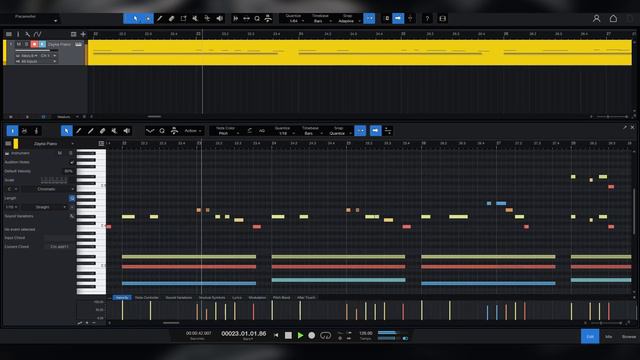
Task: Click the editor zoom magnifier icon
Action: tap(162, 131)
